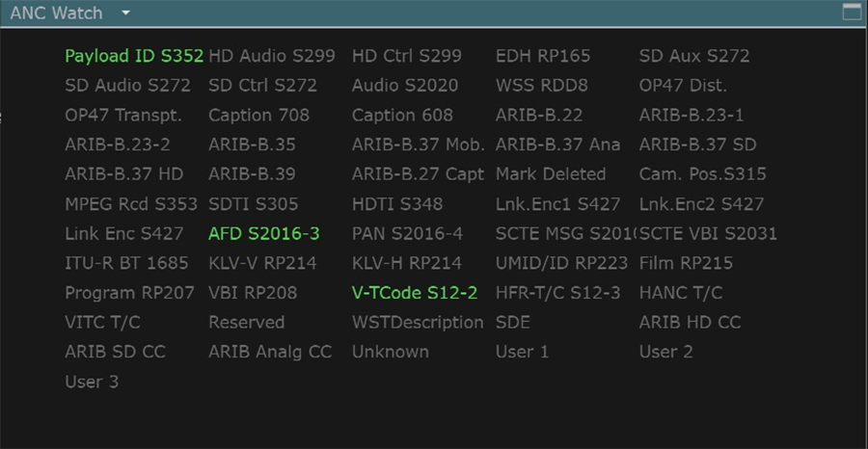868x449 pixels.
Task: Click the Caption 708 entry
Action: tap(259, 115)
